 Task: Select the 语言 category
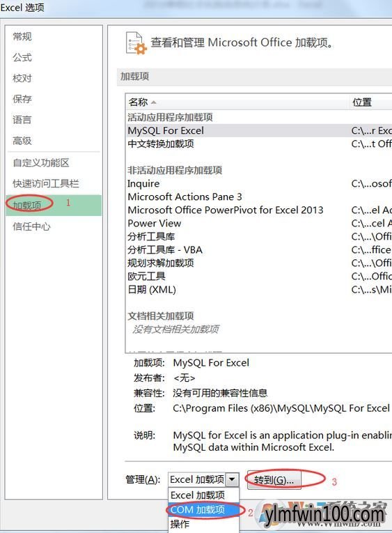22,120
